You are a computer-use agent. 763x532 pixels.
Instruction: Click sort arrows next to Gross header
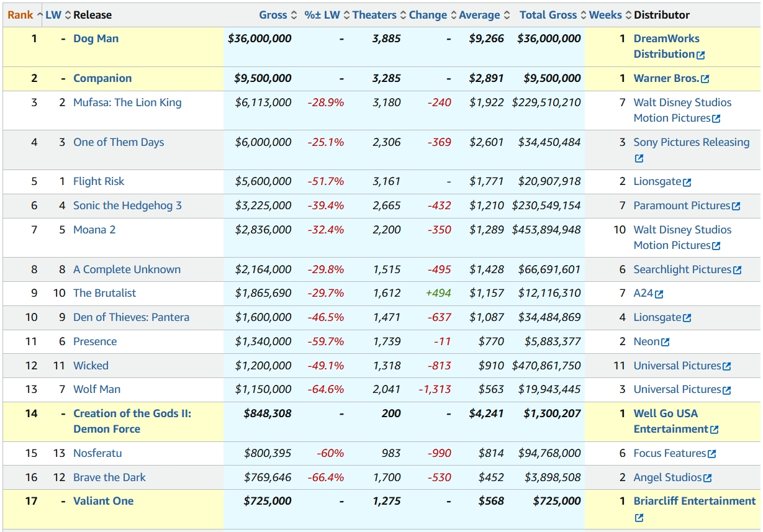[x=294, y=15]
